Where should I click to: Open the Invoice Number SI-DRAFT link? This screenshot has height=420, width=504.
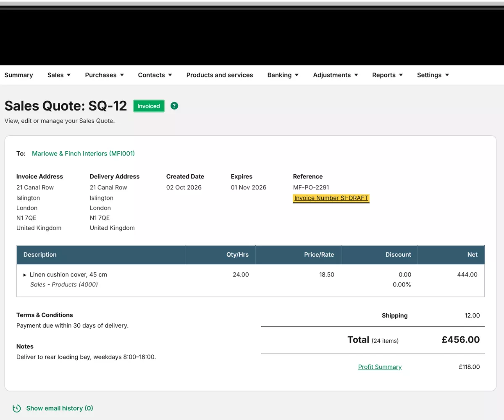[331, 198]
